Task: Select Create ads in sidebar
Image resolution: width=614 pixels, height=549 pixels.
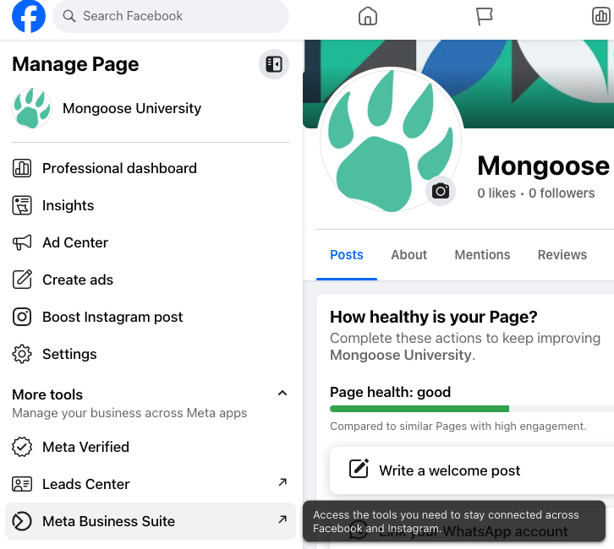Action: tap(77, 280)
